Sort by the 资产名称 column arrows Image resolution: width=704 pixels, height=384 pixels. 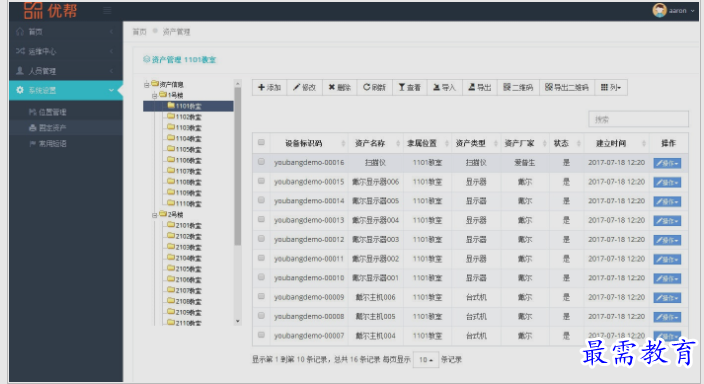(398, 143)
